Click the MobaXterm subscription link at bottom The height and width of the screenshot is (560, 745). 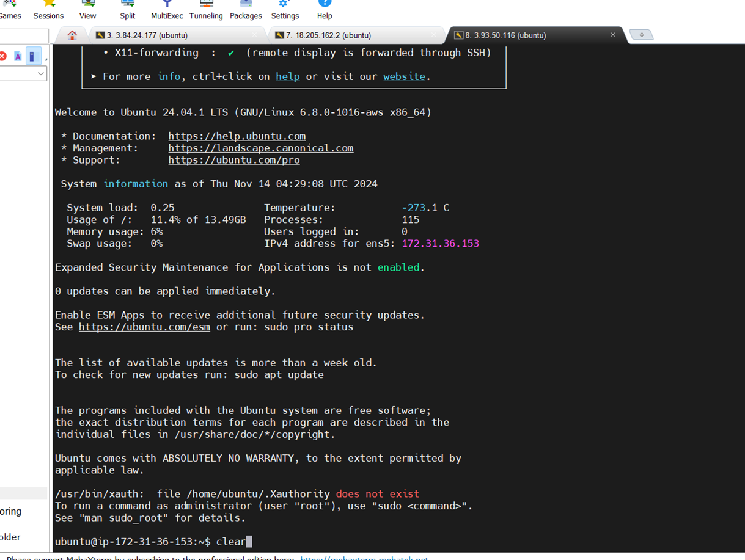(364, 557)
